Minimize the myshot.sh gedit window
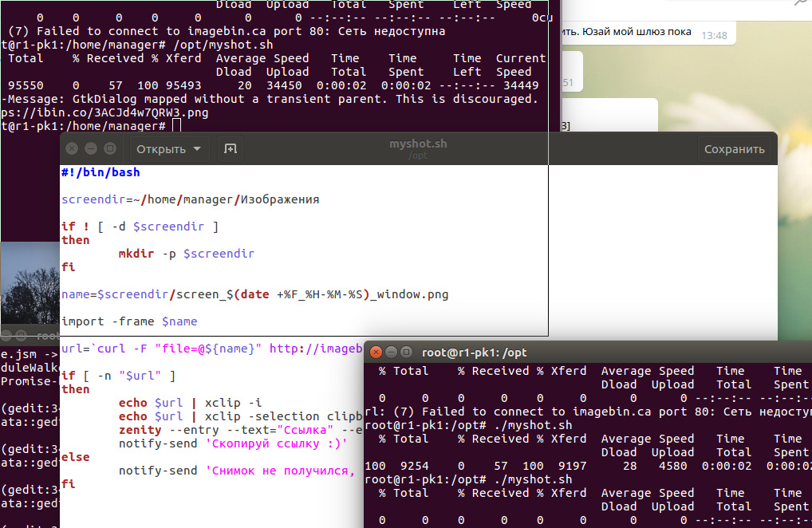 [x=91, y=149]
